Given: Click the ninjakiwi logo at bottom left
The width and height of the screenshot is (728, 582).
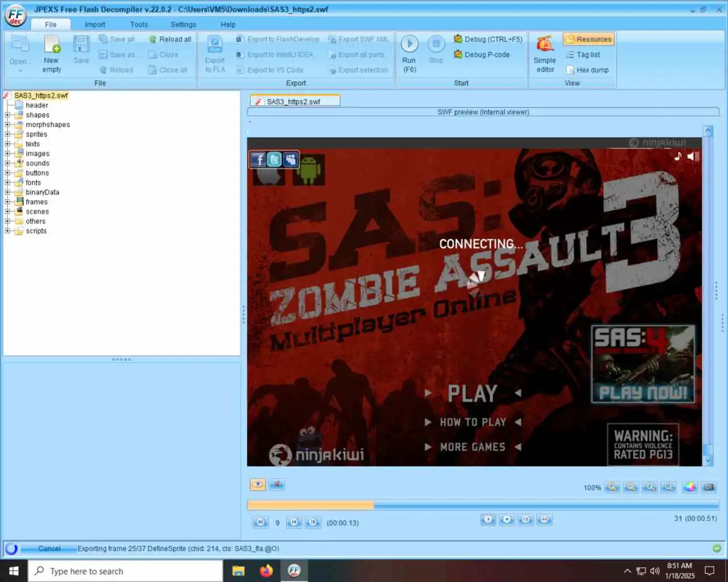Looking at the screenshot, I should point(316,455).
